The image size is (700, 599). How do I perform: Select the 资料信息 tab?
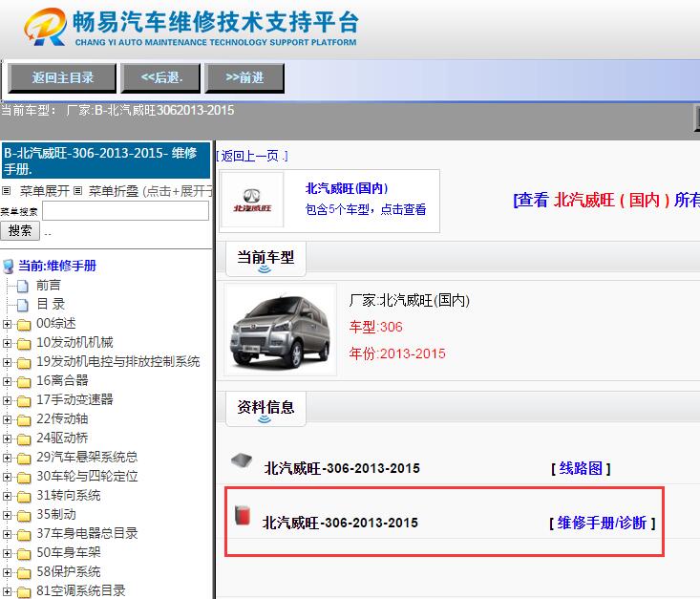click(265, 408)
